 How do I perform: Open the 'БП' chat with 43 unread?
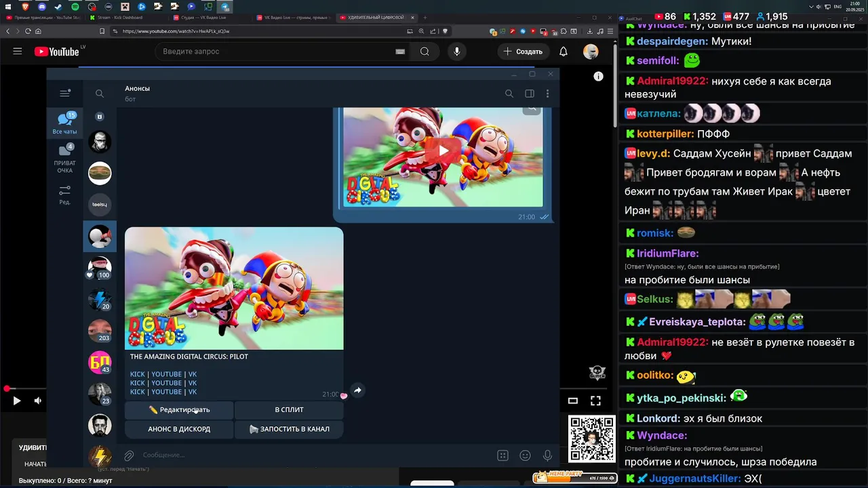point(100,362)
